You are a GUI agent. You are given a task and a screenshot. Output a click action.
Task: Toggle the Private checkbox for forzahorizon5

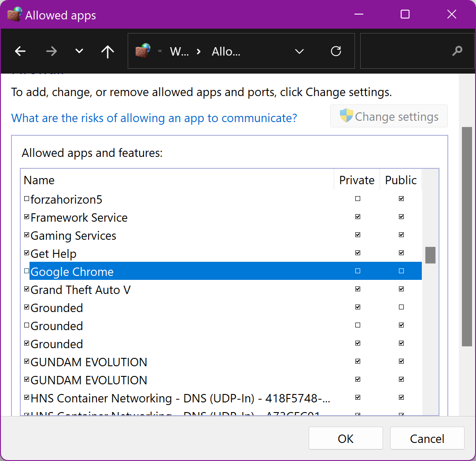[358, 199]
